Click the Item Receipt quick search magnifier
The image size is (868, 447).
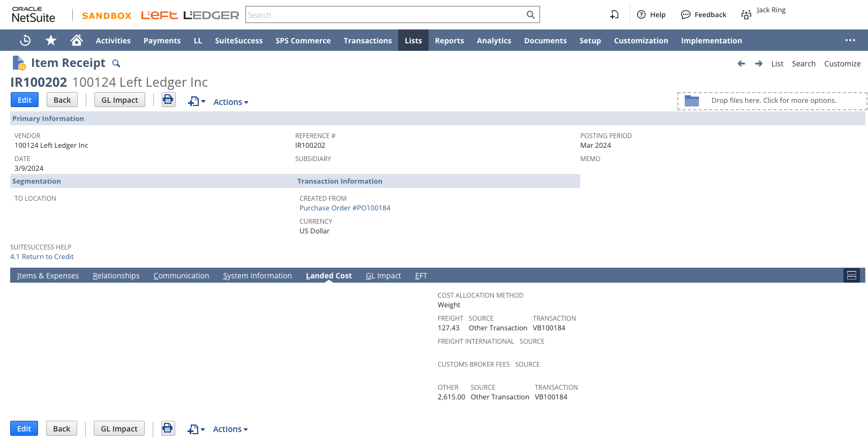click(x=116, y=64)
